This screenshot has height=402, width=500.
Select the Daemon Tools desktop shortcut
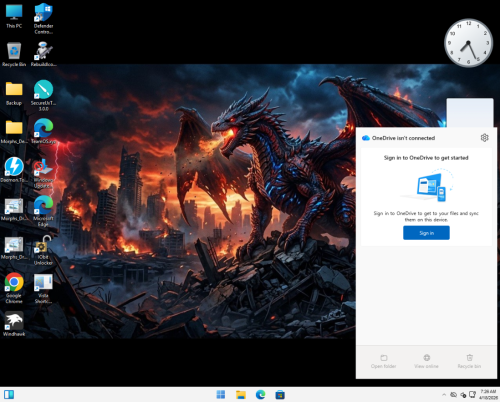pos(14,170)
